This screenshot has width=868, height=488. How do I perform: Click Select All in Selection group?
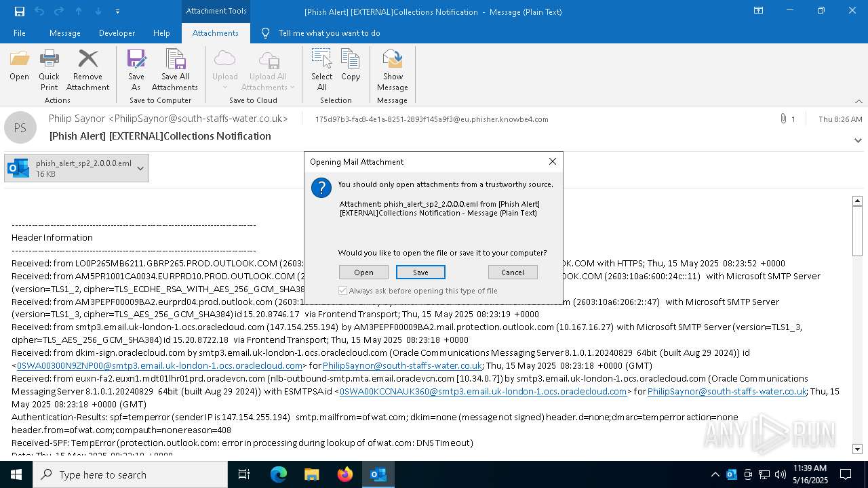point(322,70)
